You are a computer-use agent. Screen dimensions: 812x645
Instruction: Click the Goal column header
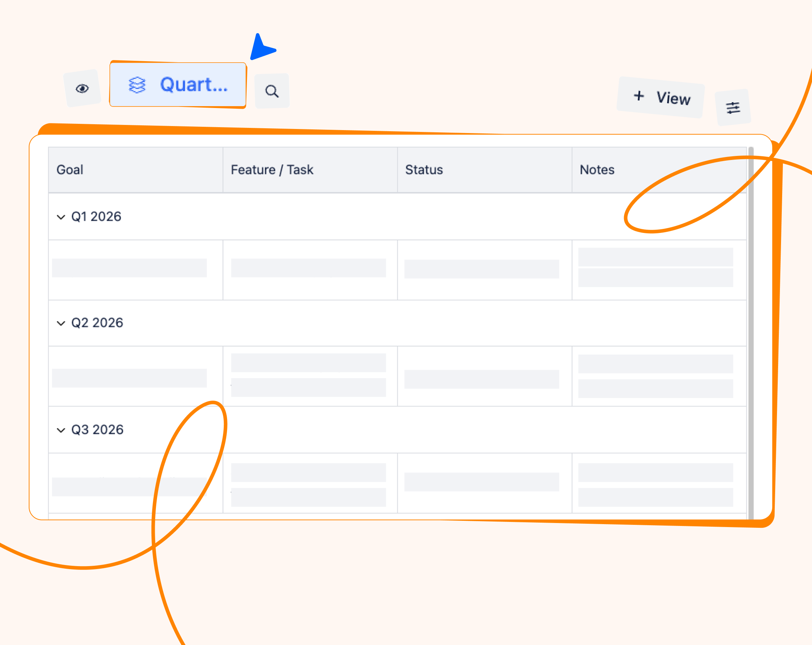pyautogui.click(x=70, y=170)
